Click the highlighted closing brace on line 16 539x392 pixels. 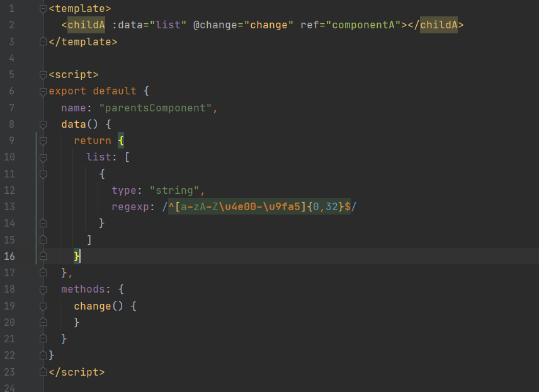[x=77, y=256]
